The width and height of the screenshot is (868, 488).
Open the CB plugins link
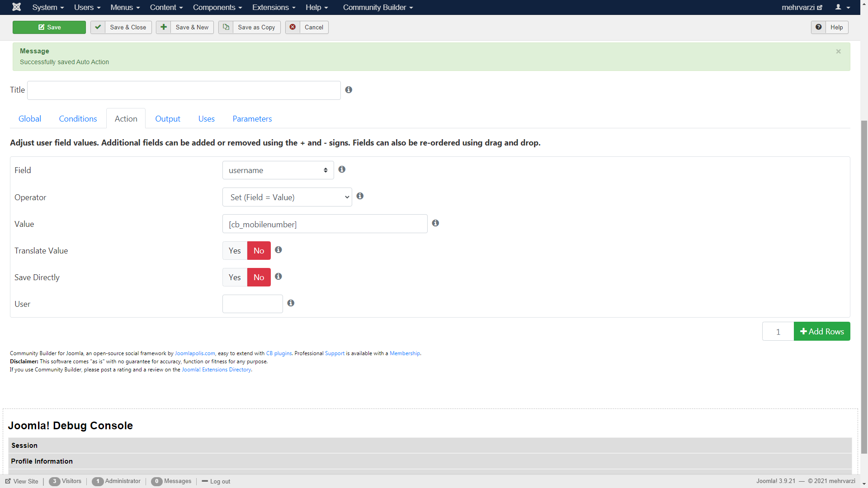click(x=279, y=353)
